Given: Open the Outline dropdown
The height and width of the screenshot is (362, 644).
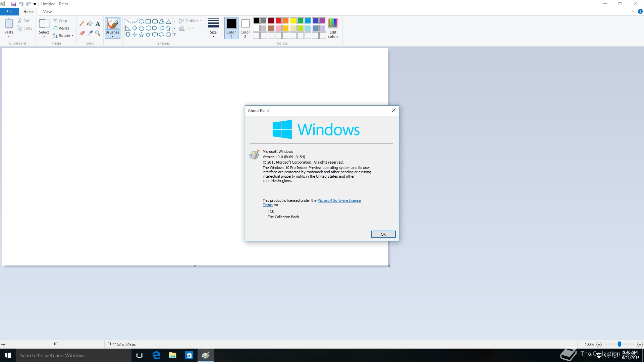Looking at the screenshot, I should tap(191, 21).
